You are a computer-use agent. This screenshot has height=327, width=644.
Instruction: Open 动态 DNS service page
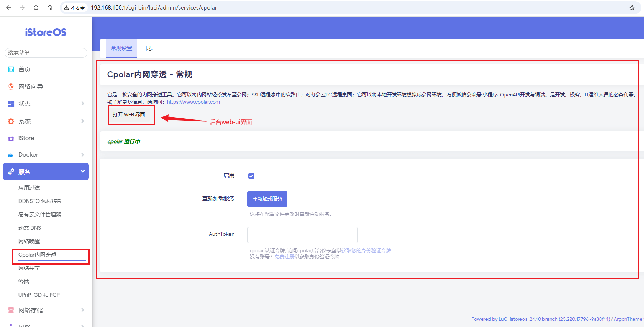coord(29,228)
